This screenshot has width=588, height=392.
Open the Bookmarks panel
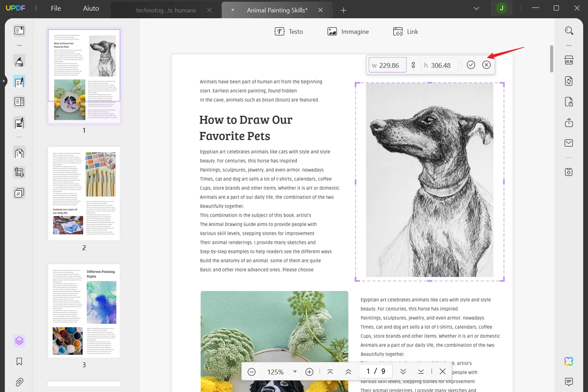click(x=19, y=361)
